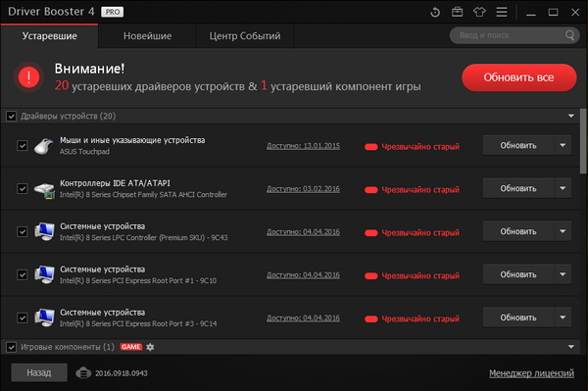Screen dimensions: 588x391
Task: Click the LPC Controller 9C43 monitor icon
Action: [44, 231]
